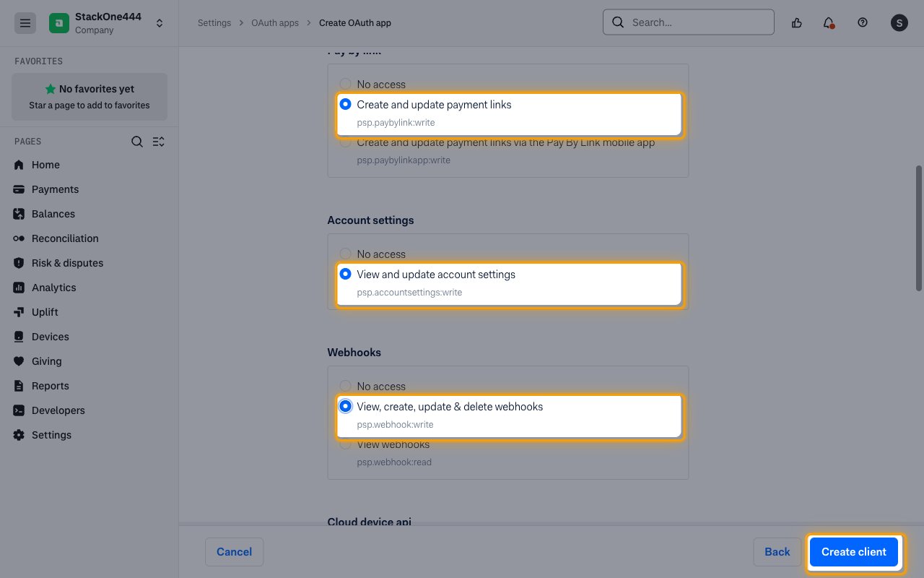Select Create and update payment links radio

click(346, 105)
